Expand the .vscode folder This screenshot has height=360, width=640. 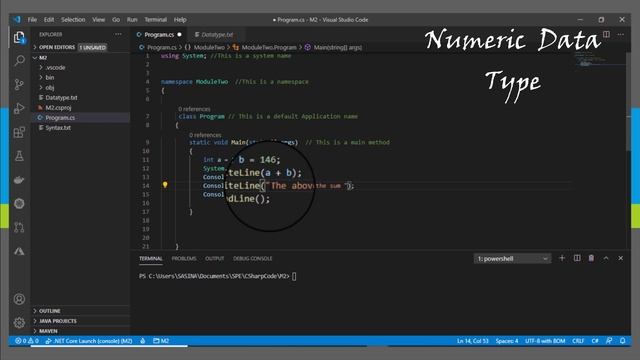[x=55, y=67]
